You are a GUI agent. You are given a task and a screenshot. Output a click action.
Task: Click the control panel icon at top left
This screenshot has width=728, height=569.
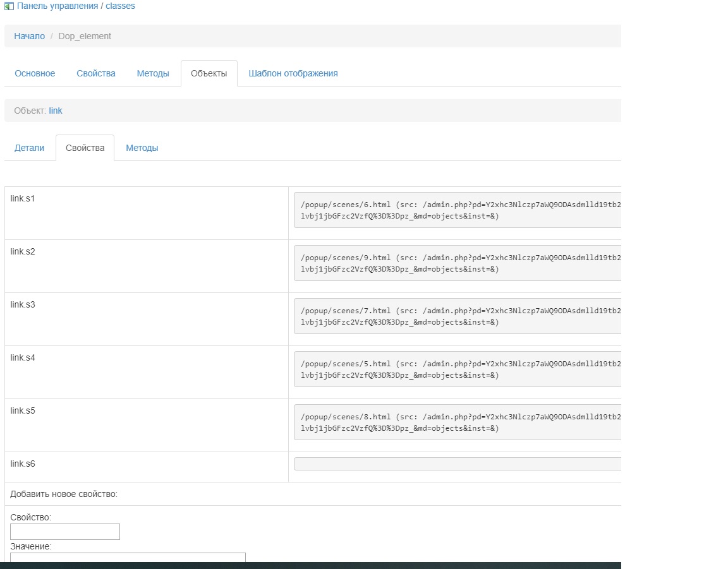pyautogui.click(x=9, y=6)
